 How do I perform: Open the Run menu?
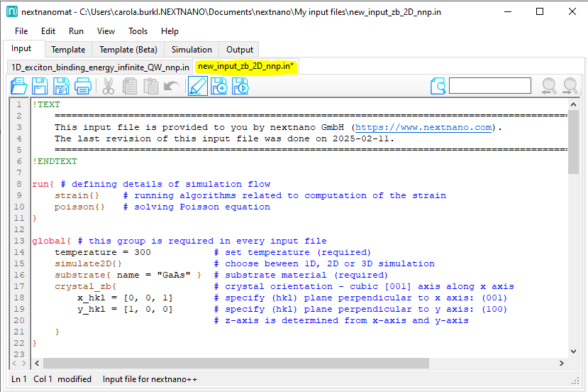tap(76, 31)
